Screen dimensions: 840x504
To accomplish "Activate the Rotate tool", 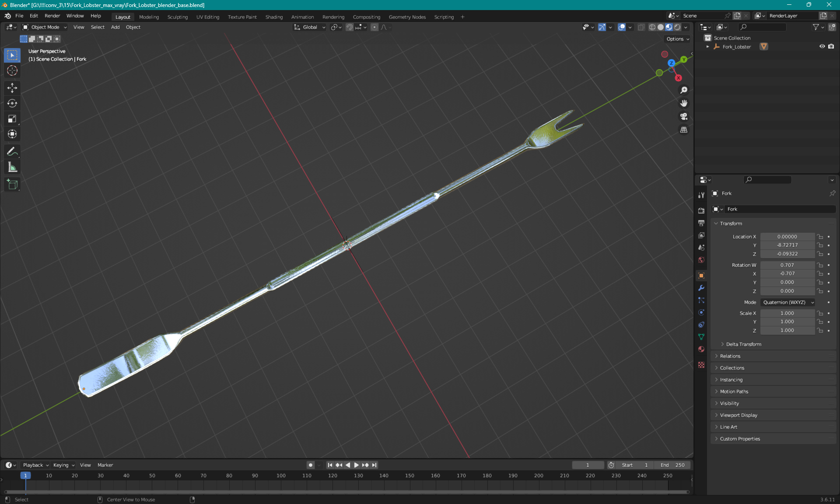I will [x=12, y=103].
